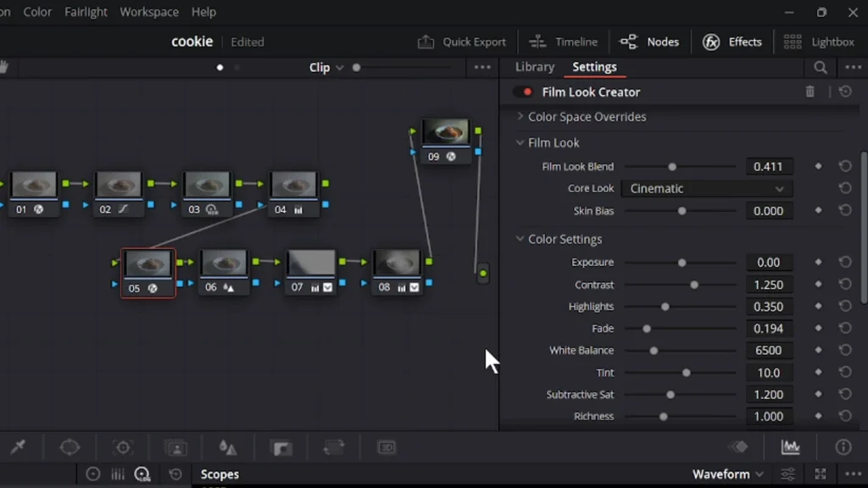Click the search icon in effects panel
The width and height of the screenshot is (868, 488).
tap(821, 67)
